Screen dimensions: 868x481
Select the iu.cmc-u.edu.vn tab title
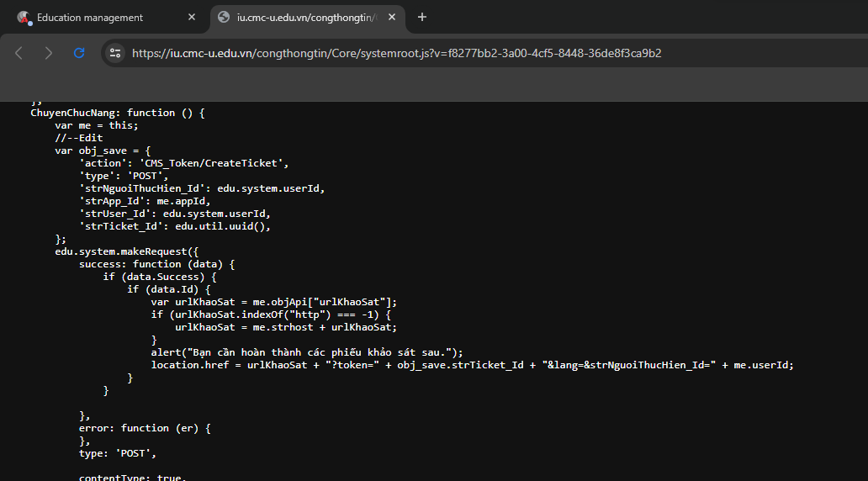[303, 18]
